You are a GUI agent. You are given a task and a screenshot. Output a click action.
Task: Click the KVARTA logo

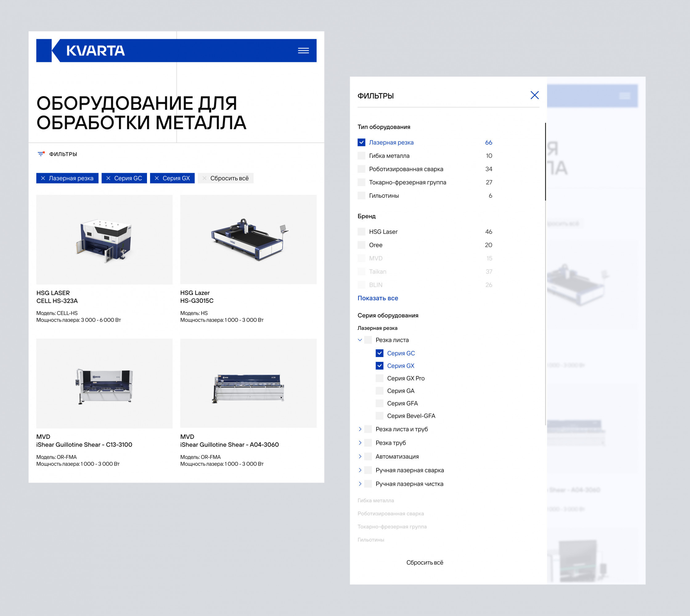click(x=95, y=51)
